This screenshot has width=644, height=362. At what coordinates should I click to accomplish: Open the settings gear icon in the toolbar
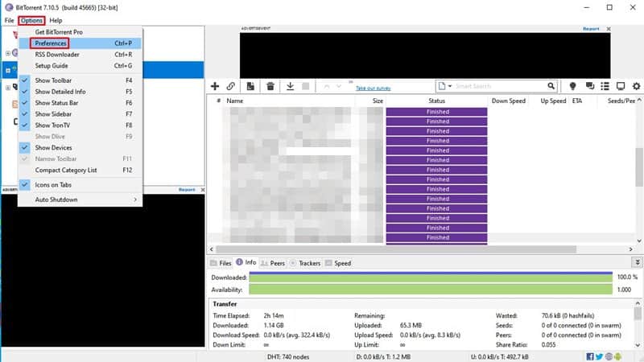pyautogui.click(x=636, y=86)
